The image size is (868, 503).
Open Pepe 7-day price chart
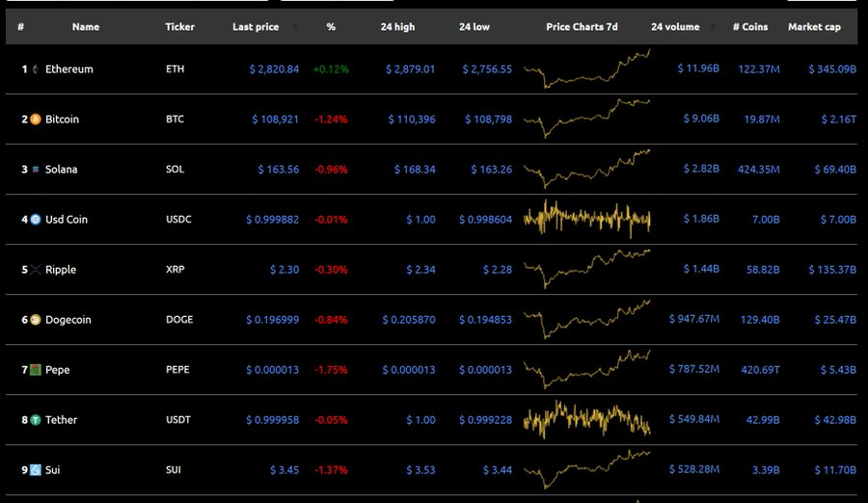(x=586, y=369)
